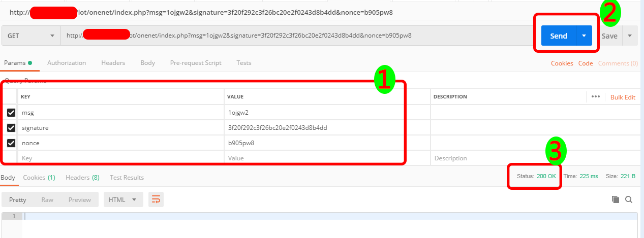The height and width of the screenshot is (238, 644).
Task: Click the msg key cell
Action: tap(121, 113)
